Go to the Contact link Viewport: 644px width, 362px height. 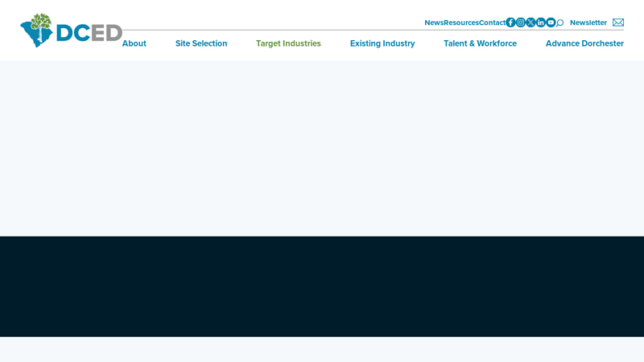pyautogui.click(x=493, y=23)
